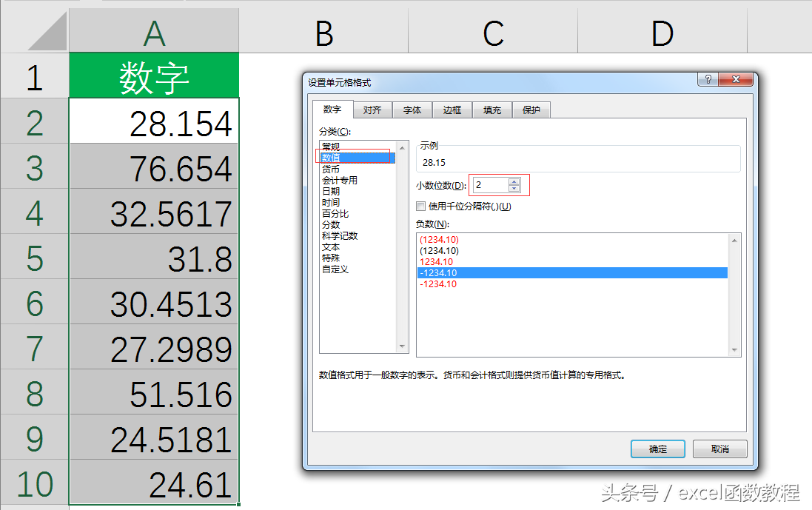Click cell containing 30.4513
The width and height of the screenshot is (812, 510).
pos(154,302)
